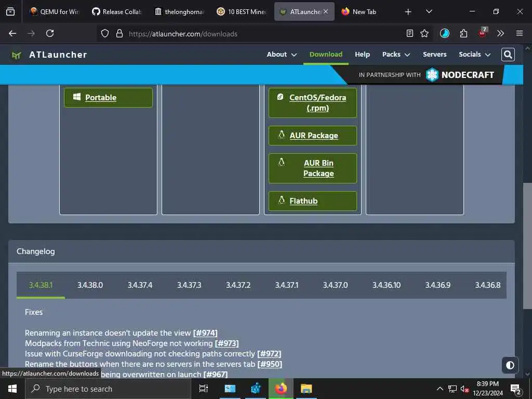The width and height of the screenshot is (532, 399).
Task: Click the uBlock Origin icon with badge
Action: (x=483, y=33)
